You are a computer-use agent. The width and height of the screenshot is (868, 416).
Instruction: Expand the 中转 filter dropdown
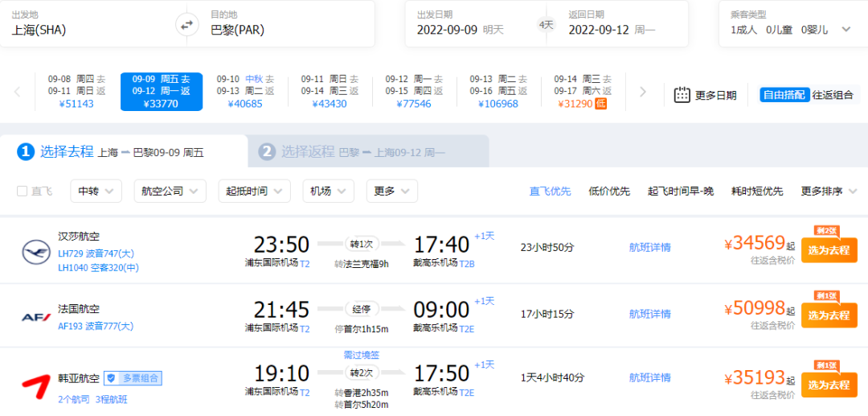tap(96, 192)
